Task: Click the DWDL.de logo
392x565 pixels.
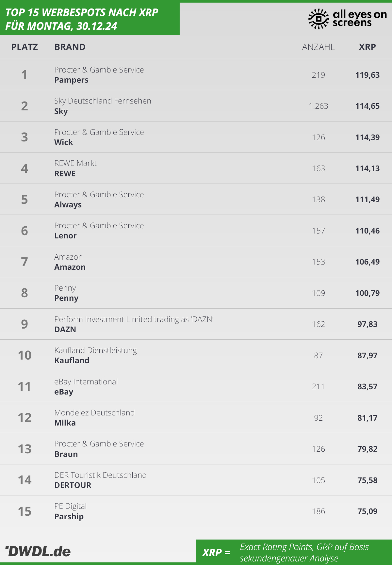Action: click(38, 551)
